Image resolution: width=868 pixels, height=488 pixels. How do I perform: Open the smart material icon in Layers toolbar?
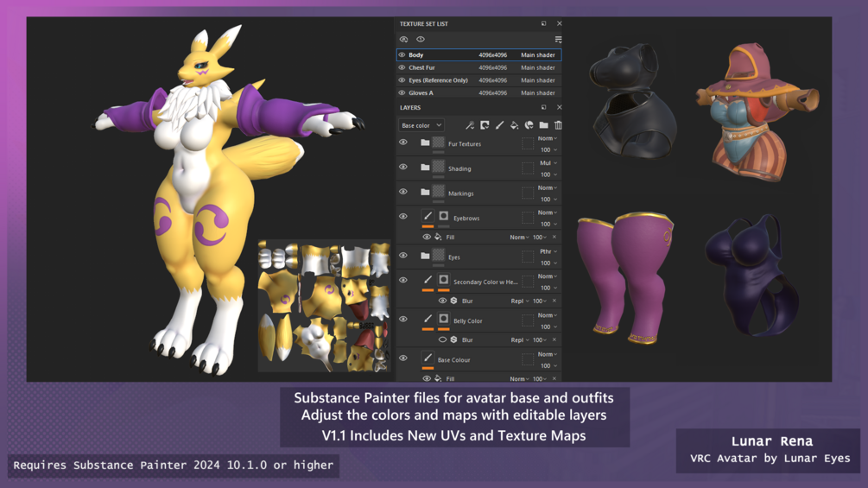(x=529, y=125)
